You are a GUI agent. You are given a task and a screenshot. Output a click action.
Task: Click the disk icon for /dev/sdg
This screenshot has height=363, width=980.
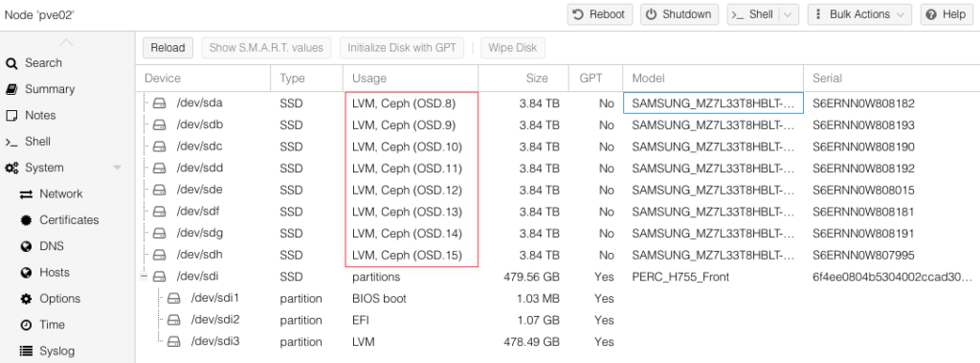(x=160, y=234)
